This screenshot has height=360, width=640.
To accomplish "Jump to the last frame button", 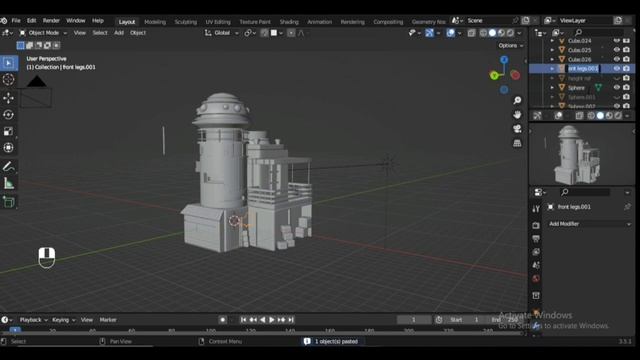I will point(291,320).
